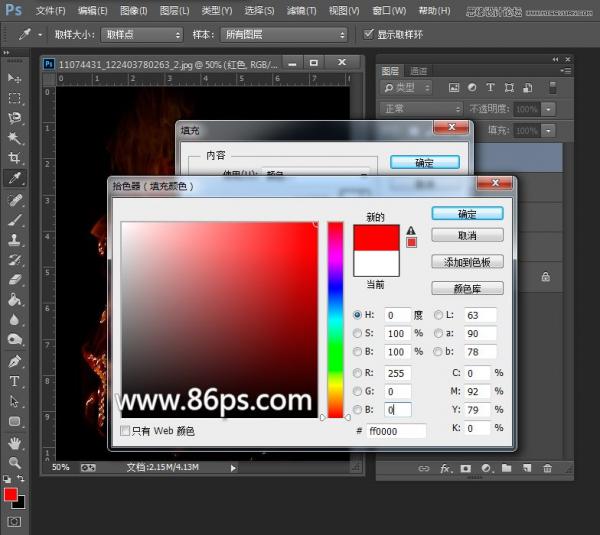Viewport: 600px width, 535px height.
Task: Toggle the Show Sampling Ring checkbox
Action: (368, 34)
